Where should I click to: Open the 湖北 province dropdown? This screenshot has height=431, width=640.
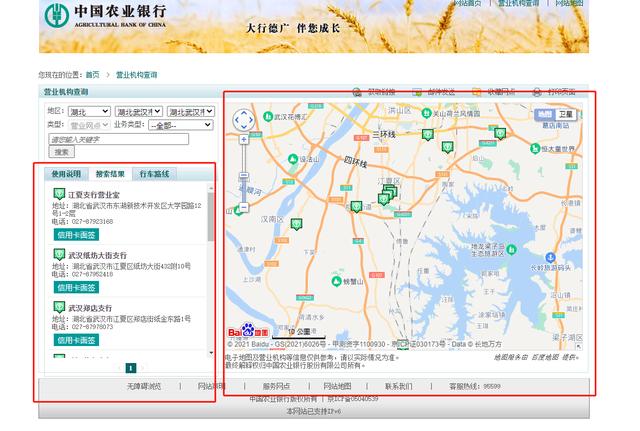tap(89, 111)
